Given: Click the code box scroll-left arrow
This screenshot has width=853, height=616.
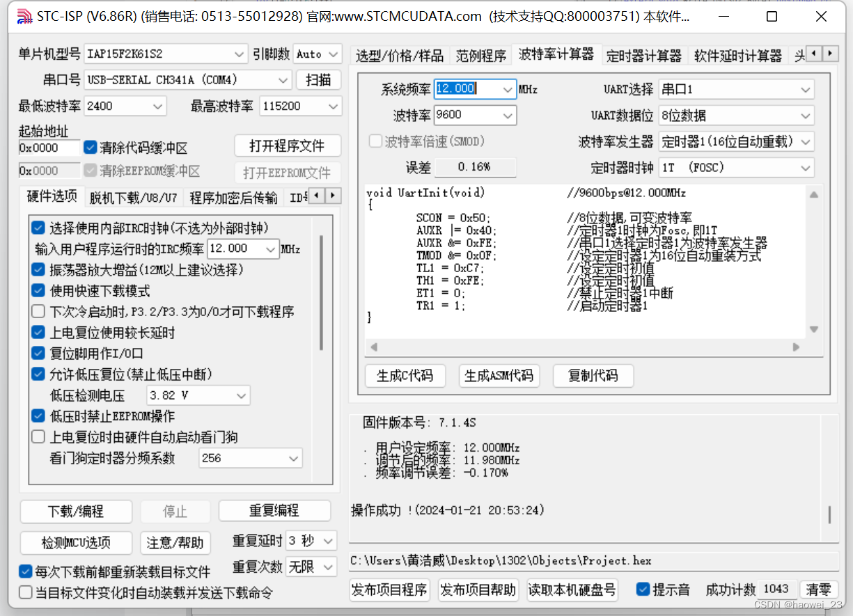Looking at the screenshot, I should [373, 347].
